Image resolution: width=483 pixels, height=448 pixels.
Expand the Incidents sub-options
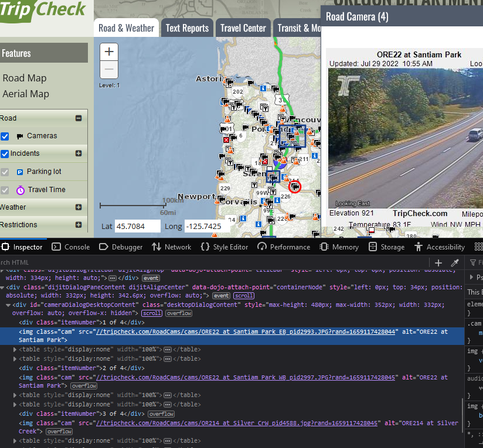(x=79, y=153)
